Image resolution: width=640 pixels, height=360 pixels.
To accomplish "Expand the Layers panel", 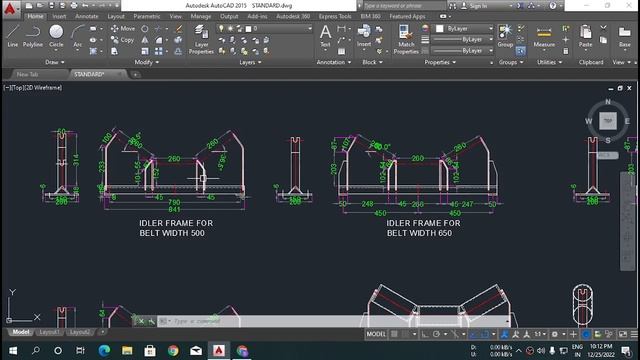I will click(x=250, y=62).
